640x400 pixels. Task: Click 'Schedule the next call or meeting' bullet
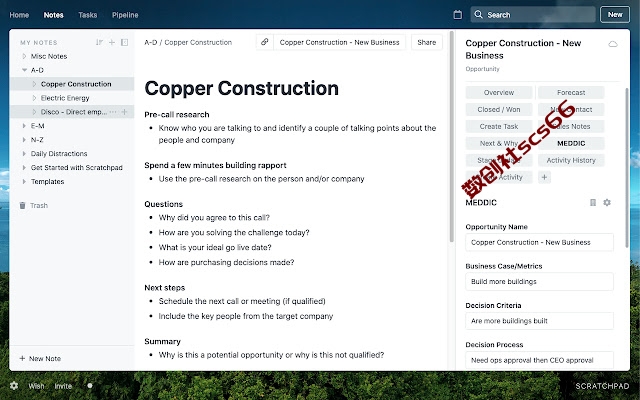click(x=242, y=301)
